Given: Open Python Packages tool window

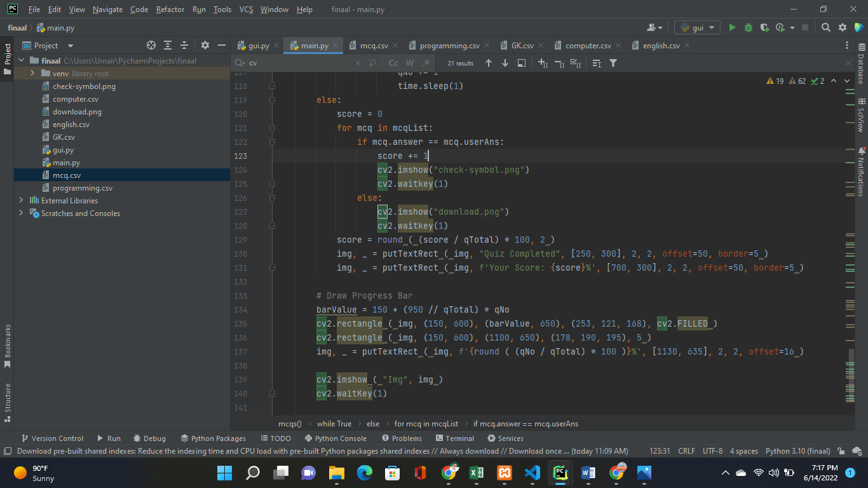Looking at the screenshot, I should pos(214,438).
